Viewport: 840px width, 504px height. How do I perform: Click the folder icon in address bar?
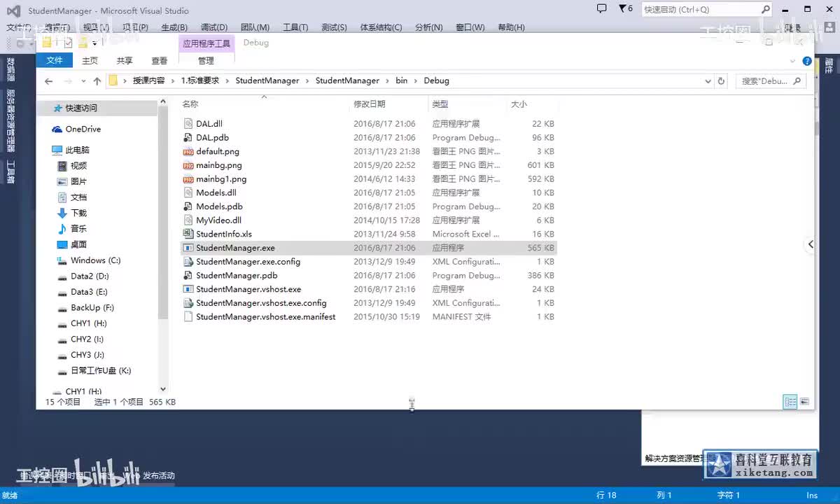click(113, 80)
